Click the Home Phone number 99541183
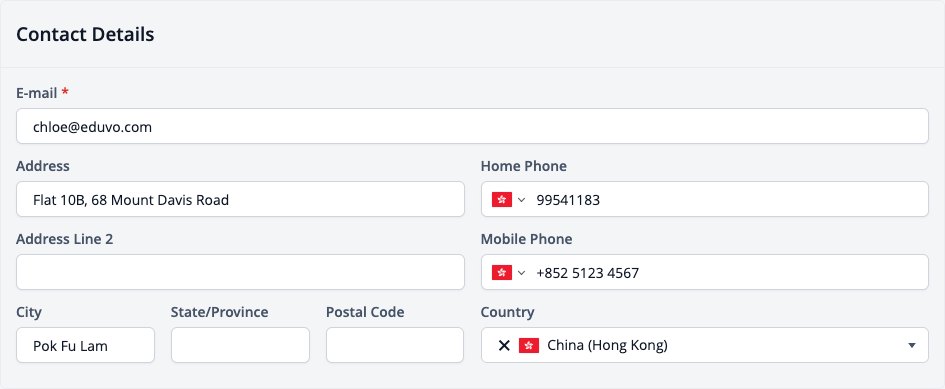 pyautogui.click(x=568, y=200)
